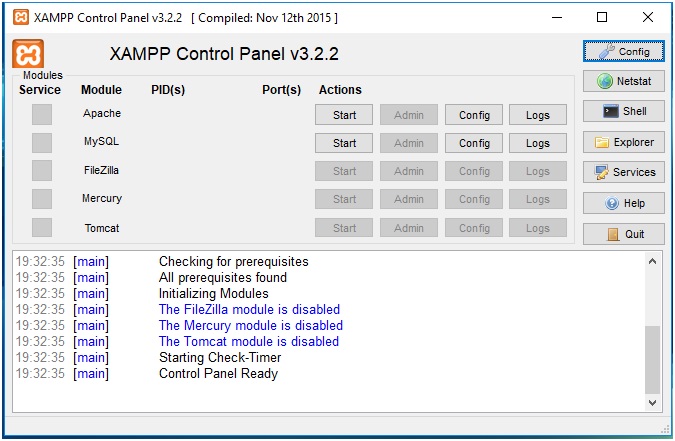The image size is (675, 441).
Task: Click the disabled Mercury Start button
Action: (x=344, y=199)
